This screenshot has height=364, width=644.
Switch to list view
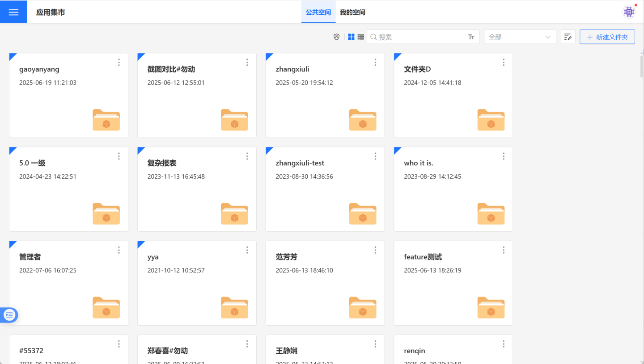tap(360, 37)
